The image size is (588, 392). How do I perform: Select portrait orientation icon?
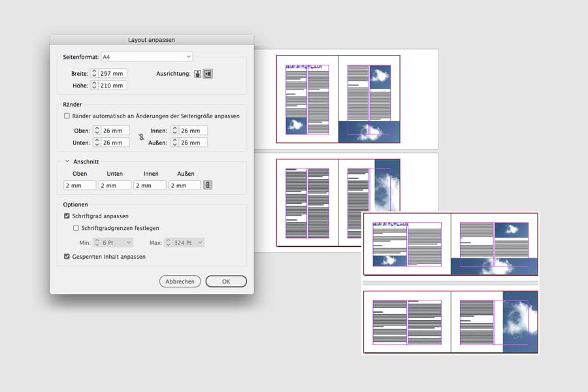198,74
